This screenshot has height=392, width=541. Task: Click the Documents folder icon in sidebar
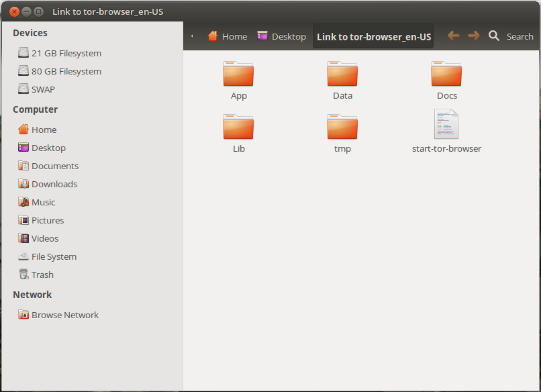23,166
